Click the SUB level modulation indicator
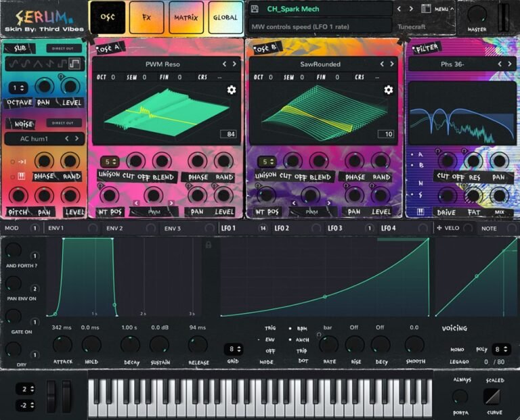Screen dimensions: 520x420 coord(60,76)
